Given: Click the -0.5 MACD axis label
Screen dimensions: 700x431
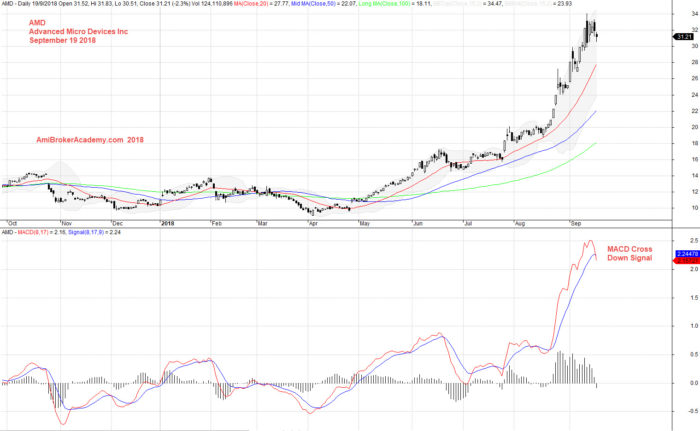Looking at the screenshot, I should coord(693,411).
